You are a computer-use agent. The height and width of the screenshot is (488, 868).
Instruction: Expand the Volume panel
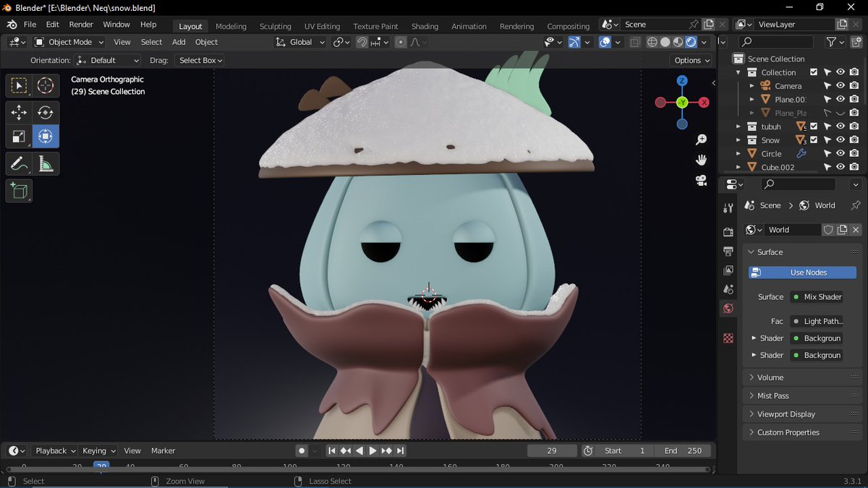tap(803, 377)
